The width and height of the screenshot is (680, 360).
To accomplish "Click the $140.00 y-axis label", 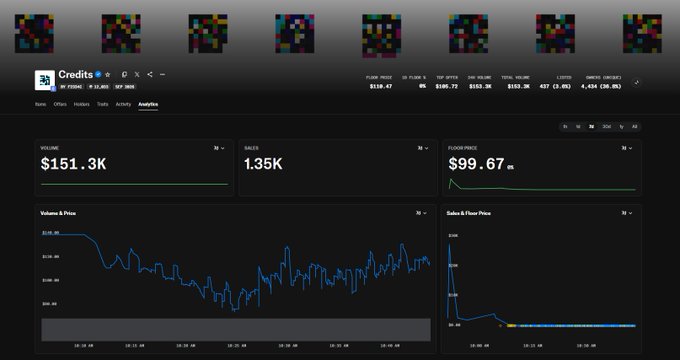I will (50, 233).
